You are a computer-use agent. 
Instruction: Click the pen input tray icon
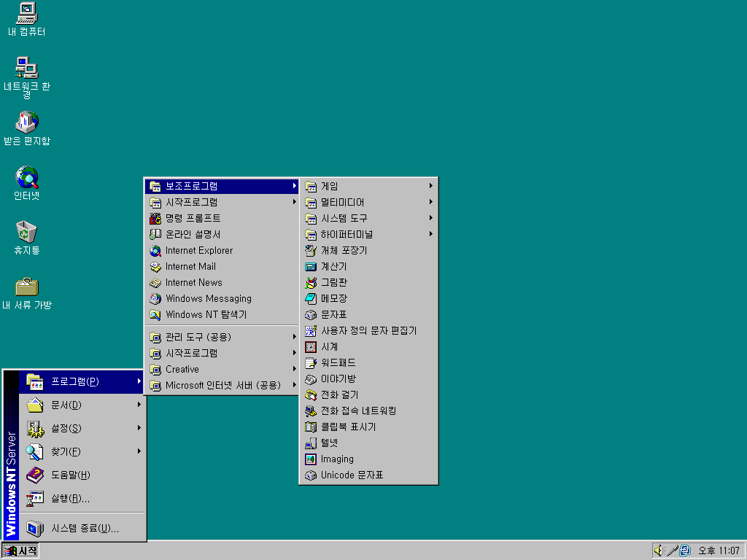click(x=672, y=551)
